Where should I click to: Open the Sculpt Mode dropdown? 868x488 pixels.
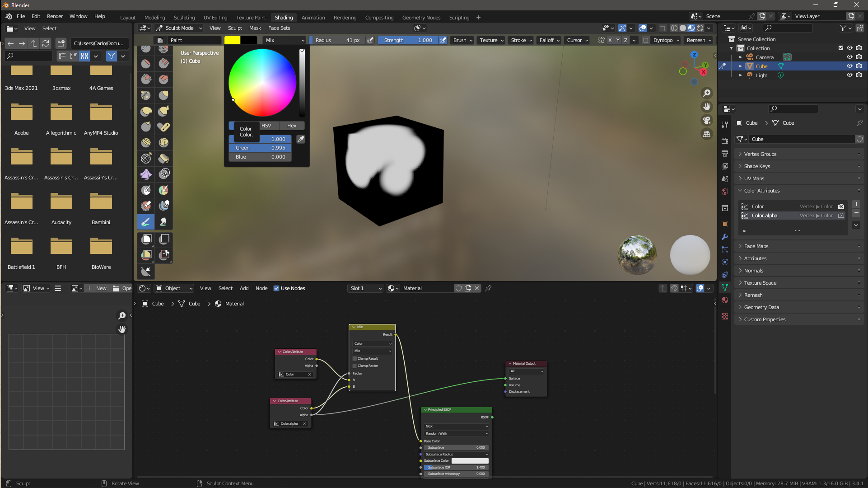(179, 28)
